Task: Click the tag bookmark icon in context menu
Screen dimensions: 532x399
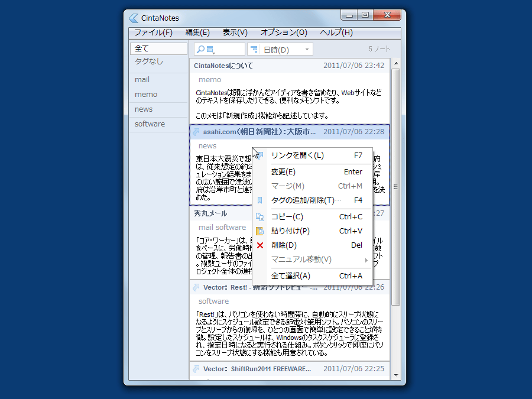Action: click(x=260, y=200)
